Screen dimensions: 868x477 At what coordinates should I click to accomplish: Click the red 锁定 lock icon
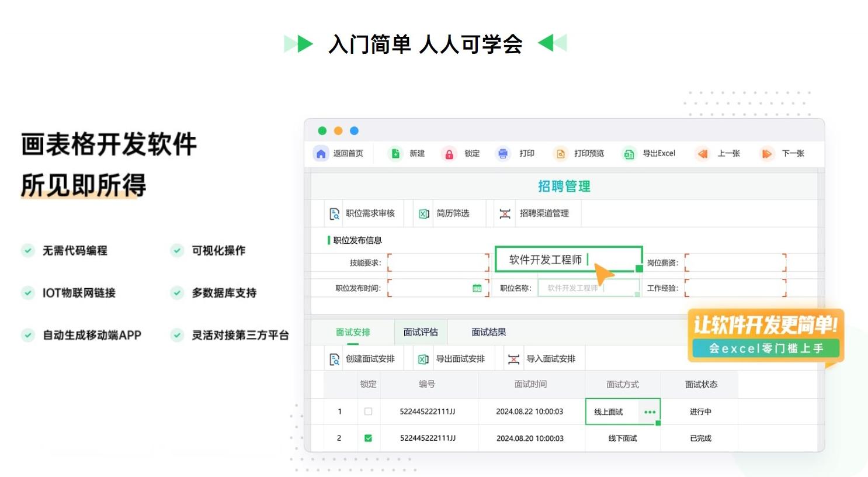[x=449, y=153]
